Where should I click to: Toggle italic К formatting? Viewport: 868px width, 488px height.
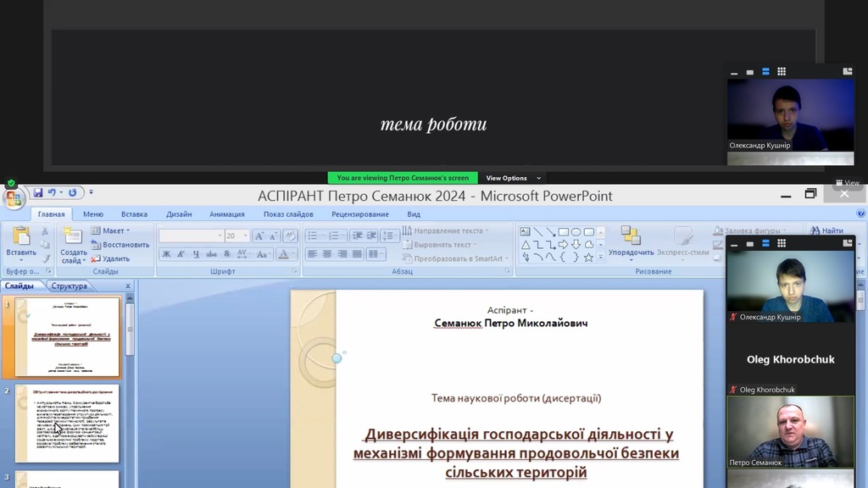click(x=181, y=254)
